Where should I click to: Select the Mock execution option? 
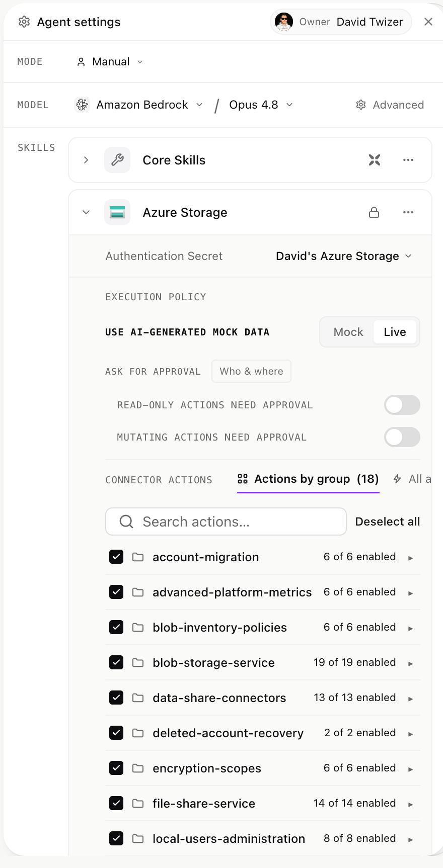click(348, 332)
